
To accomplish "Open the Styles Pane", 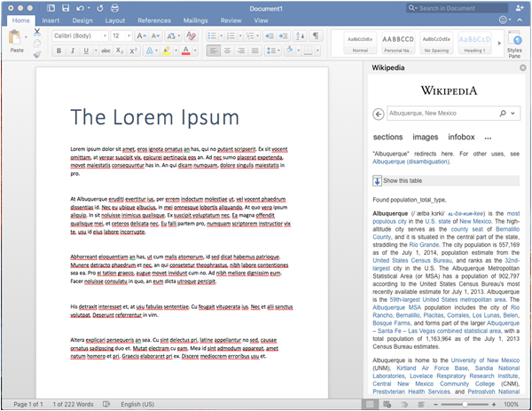I will [x=514, y=44].
